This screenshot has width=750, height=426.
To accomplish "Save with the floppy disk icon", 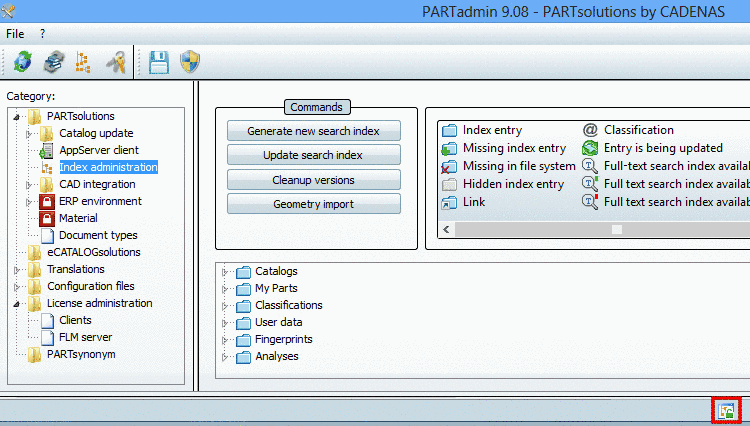I will click(x=159, y=62).
